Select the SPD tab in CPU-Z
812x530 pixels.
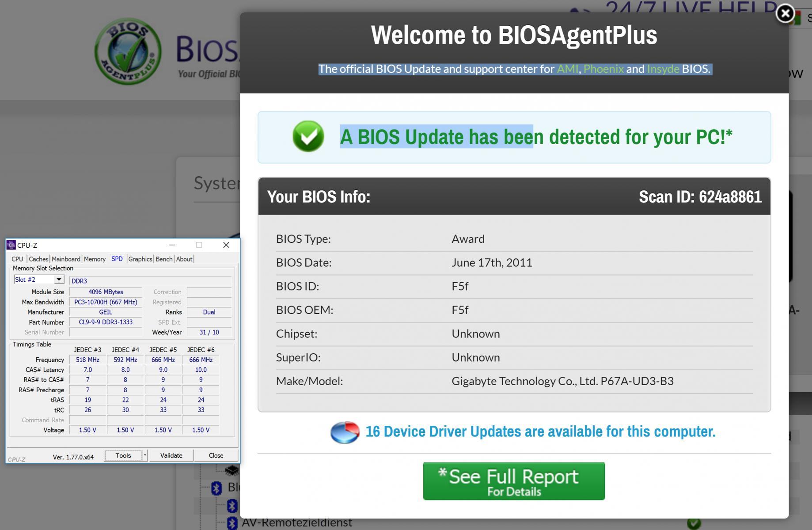[x=117, y=259]
